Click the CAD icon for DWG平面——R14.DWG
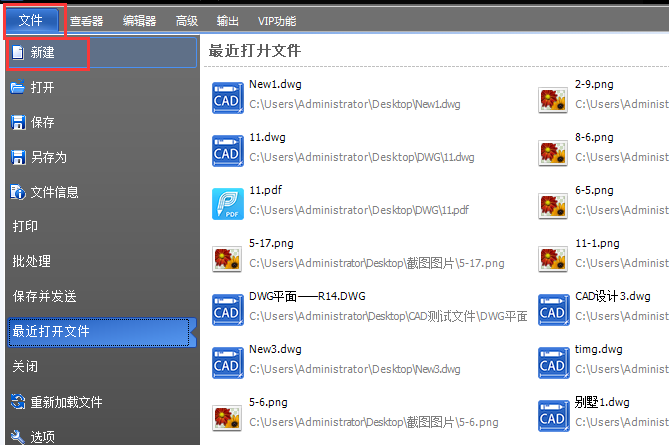This screenshot has width=669, height=445. [228, 310]
